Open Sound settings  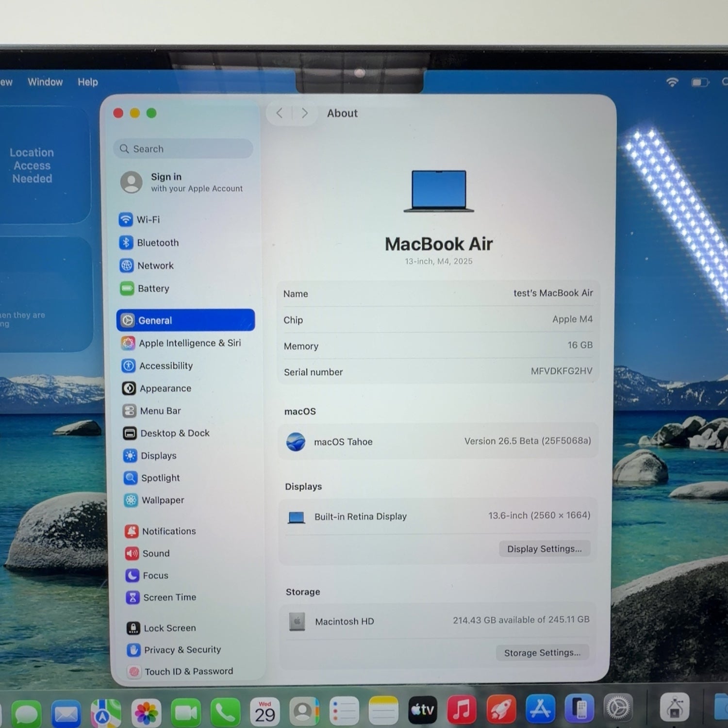(191, 554)
